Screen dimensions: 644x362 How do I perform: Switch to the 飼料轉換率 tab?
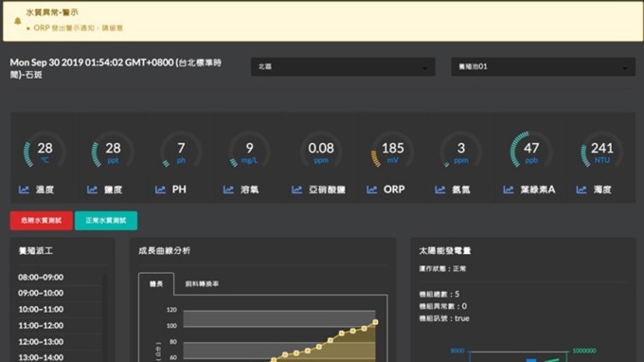point(202,283)
